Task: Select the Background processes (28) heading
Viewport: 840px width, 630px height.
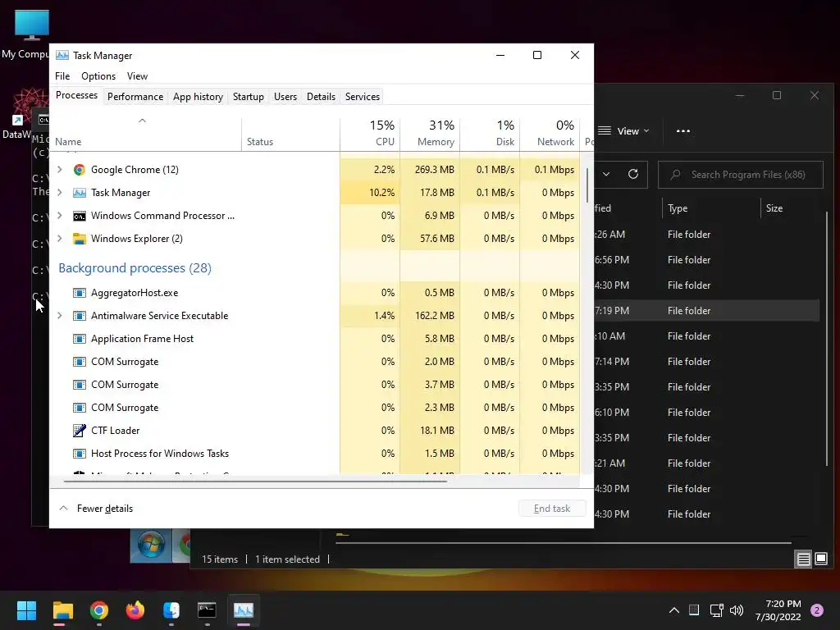Action: [135, 268]
